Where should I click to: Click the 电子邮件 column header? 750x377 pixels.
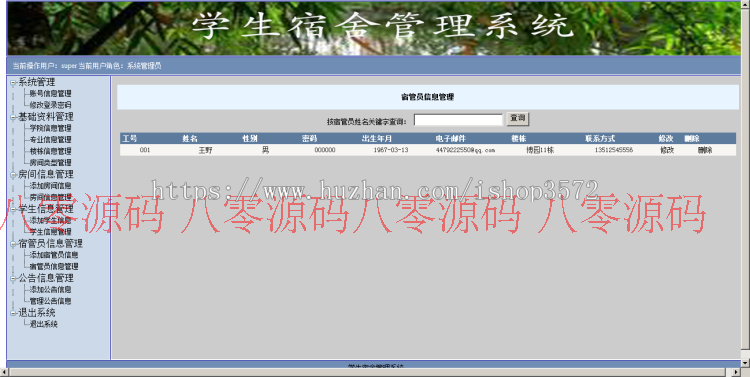[451, 139]
